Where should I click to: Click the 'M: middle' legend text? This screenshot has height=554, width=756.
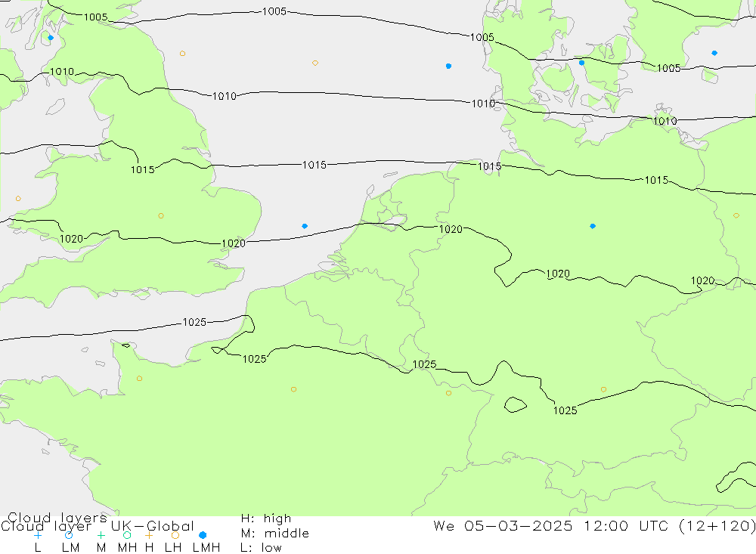[275, 534]
